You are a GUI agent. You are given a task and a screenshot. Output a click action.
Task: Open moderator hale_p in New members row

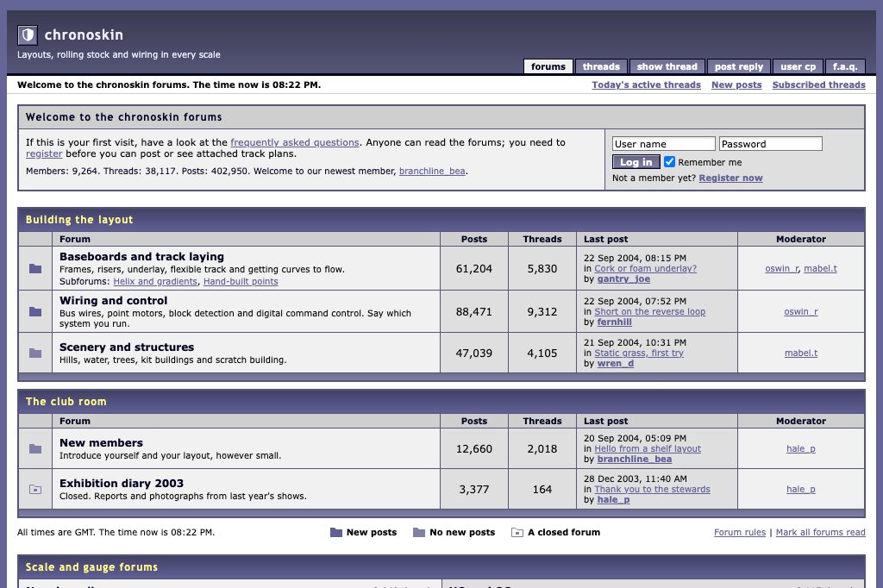[801, 449]
